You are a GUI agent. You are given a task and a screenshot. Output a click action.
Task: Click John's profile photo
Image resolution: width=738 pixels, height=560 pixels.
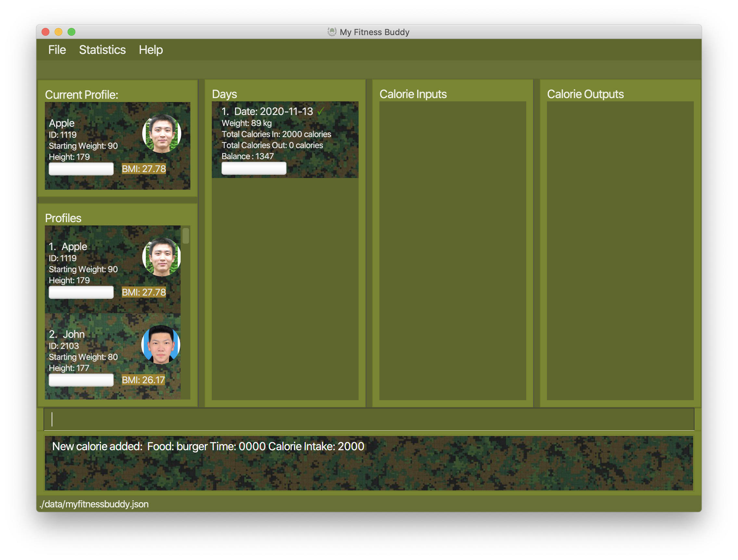click(x=161, y=344)
